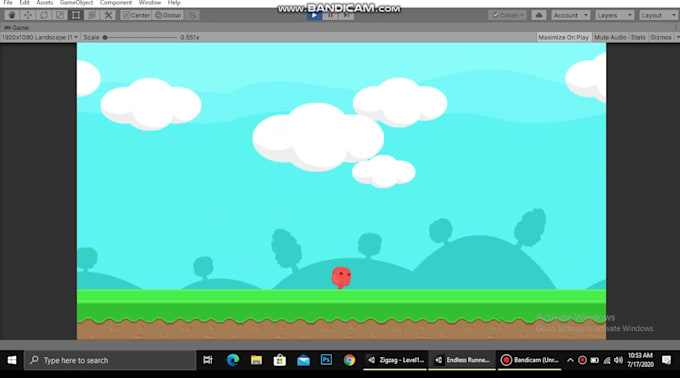Click the volume tray icon

618,360
